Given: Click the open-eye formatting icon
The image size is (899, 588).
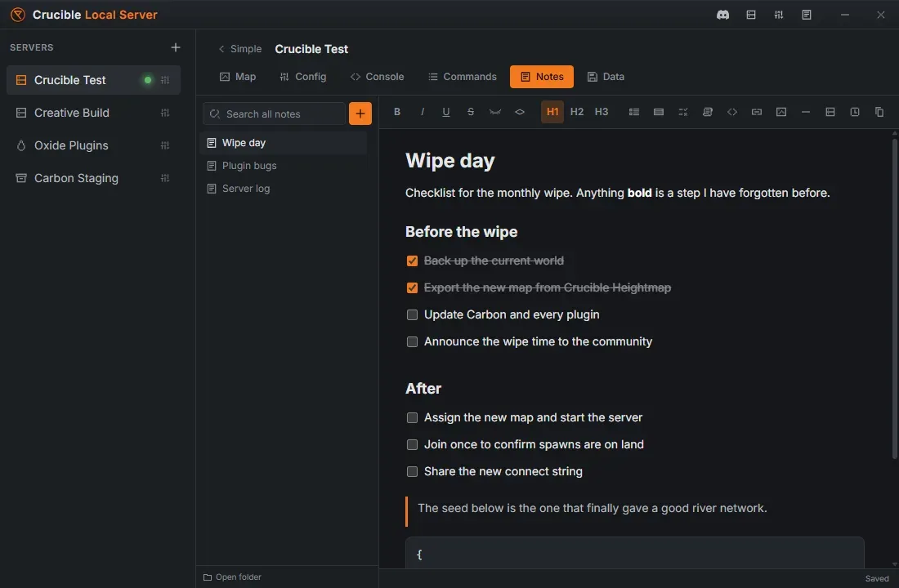Looking at the screenshot, I should pos(520,112).
